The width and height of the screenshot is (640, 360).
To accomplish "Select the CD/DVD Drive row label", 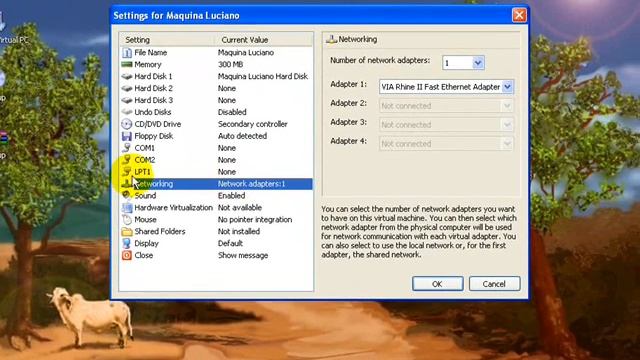I will (158, 124).
